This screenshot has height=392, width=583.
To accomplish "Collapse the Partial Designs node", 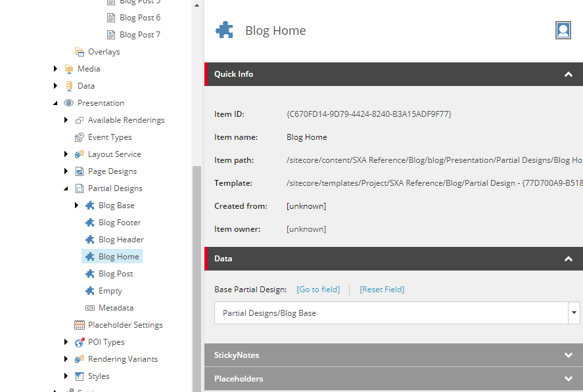I will [x=66, y=188].
